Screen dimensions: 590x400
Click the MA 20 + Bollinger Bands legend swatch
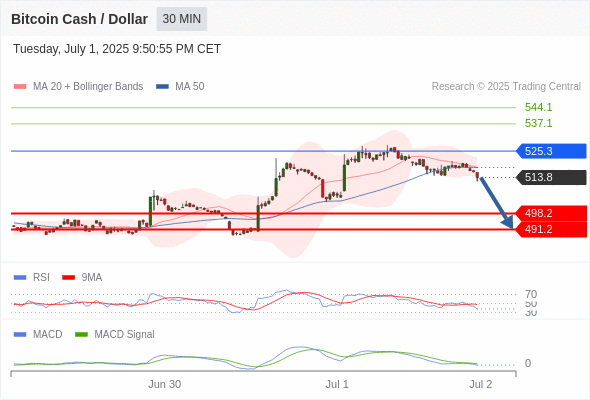pos(20,87)
